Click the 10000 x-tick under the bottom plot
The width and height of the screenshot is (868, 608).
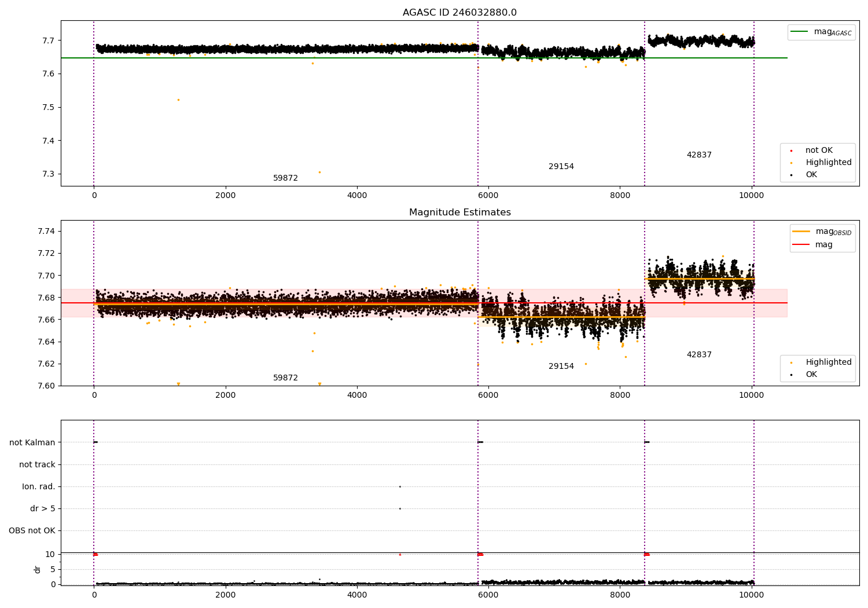pos(751,595)
